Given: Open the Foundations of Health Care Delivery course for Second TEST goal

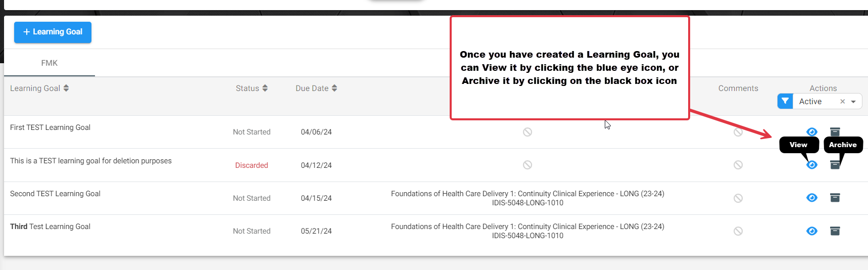Looking at the screenshot, I should coord(527,198).
